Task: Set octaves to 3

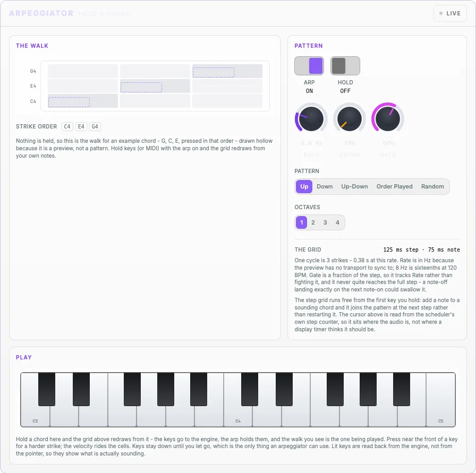Action: 325,222
